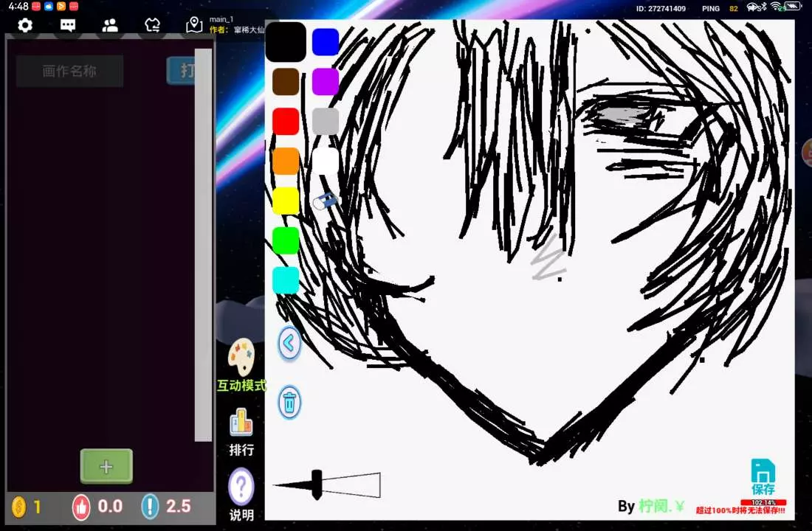Open the outfit change shirt icon
This screenshot has width=812, height=531.
click(152, 26)
